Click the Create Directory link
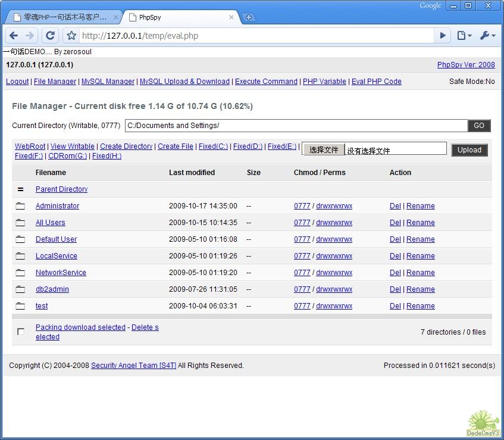504x440 pixels. tap(126, 146)
